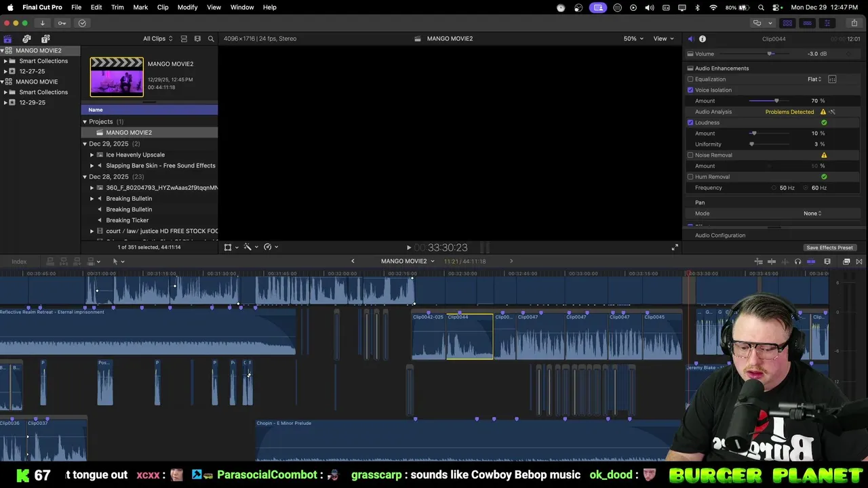The width and height of the screenshot is (868, 488).
Task: Switch to the Audio inspector speaker icon
Action: pyautogui.click(x=690, y=39)
